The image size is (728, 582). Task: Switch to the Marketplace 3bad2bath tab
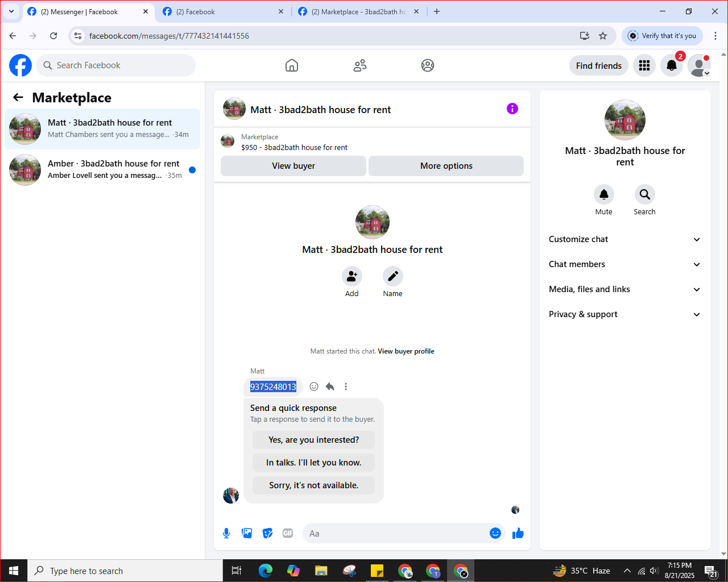(x=358, y=11)
